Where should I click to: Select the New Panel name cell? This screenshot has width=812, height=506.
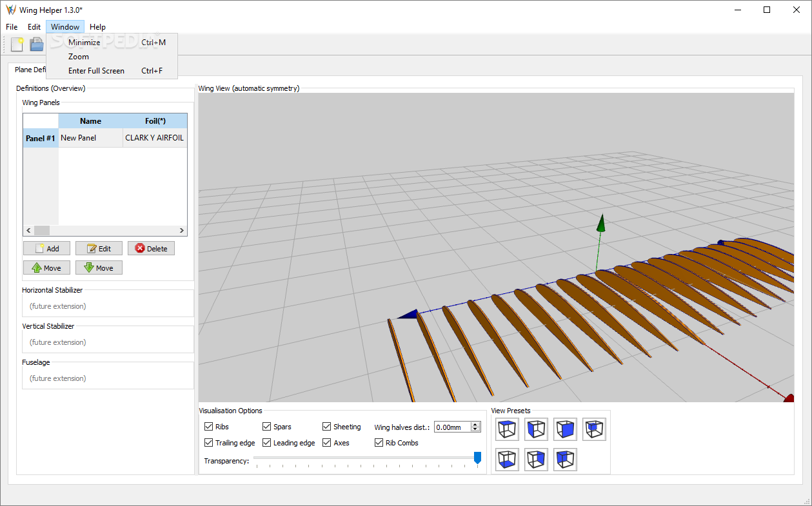click(x=90, y=138)
